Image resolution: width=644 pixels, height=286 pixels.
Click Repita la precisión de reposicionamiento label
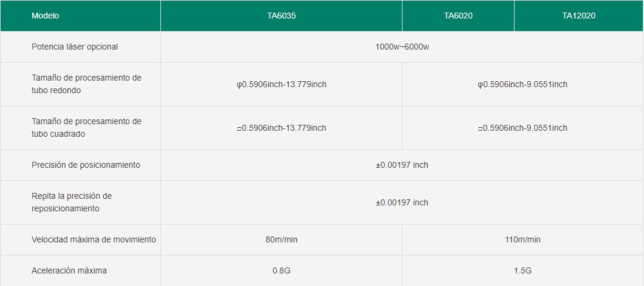[x=72, y=202]
